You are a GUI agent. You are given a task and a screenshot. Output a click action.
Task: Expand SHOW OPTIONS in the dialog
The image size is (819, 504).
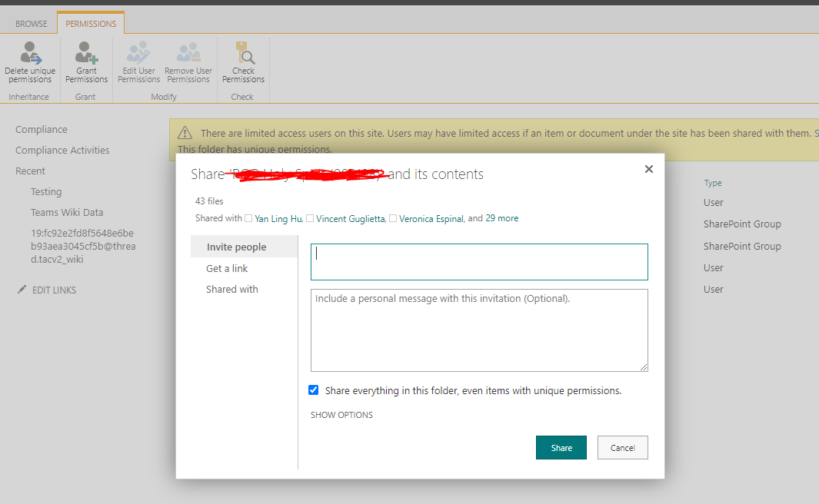click(341, 414)
